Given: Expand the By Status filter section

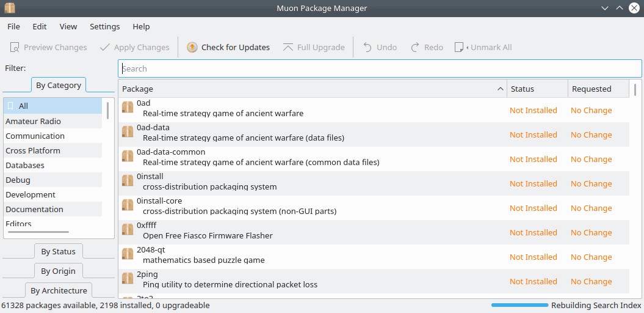Looking at the screenshot, I should coord(59,251).
